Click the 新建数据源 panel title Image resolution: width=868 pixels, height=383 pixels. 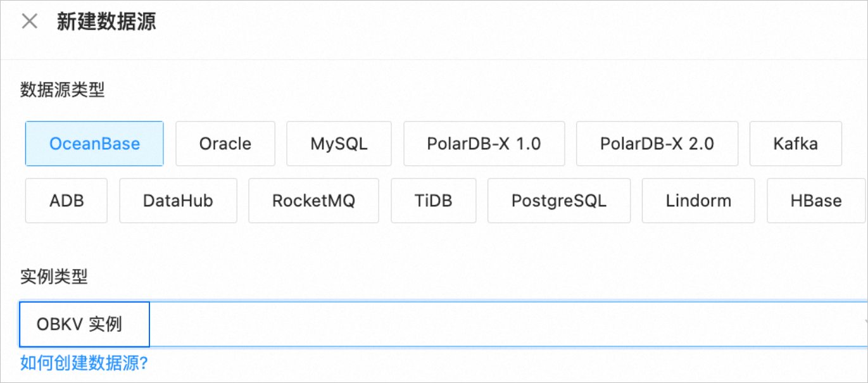click(x=106, y=22)
